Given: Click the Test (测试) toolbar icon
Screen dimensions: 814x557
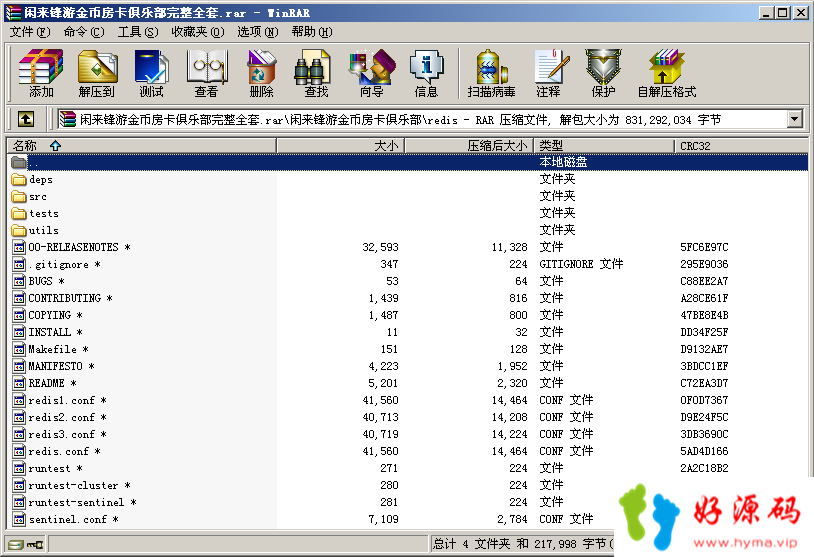Looking at the screenshot, I should click(152, 73).
